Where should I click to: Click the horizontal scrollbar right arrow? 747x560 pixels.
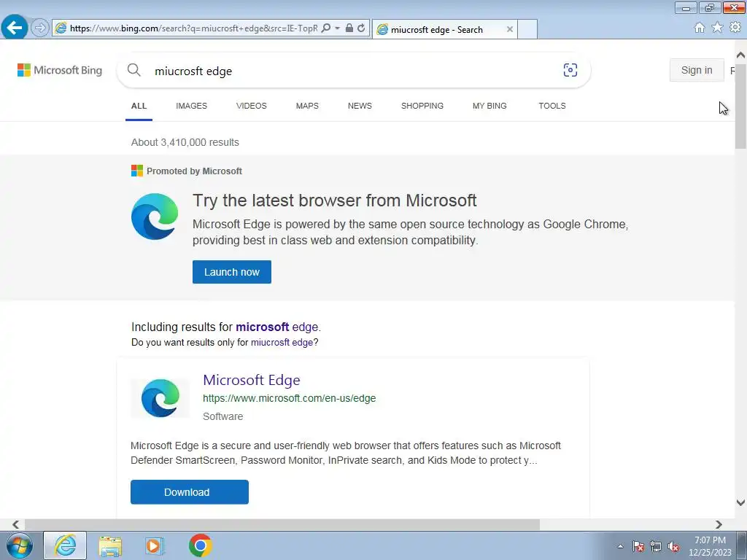(719, 524)
